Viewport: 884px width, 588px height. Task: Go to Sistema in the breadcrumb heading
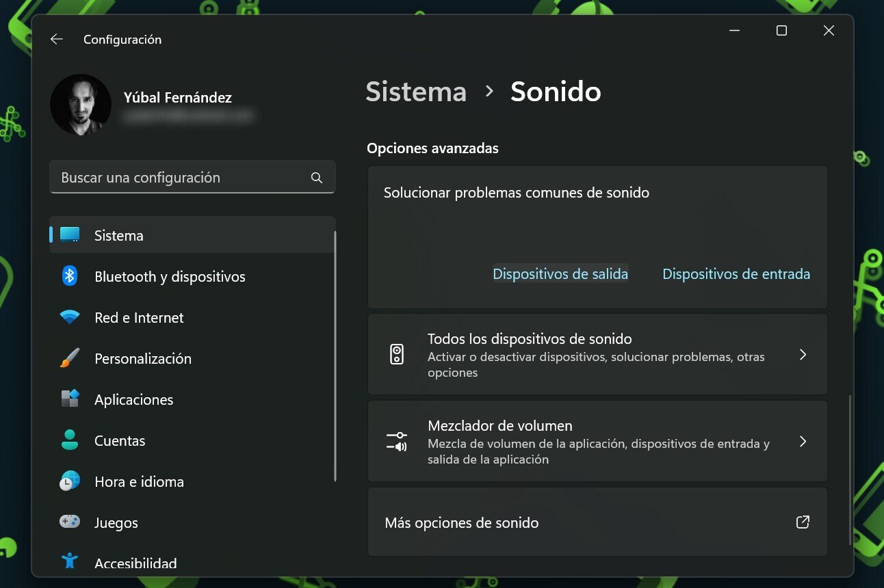pyautogui.click(x=416, y=92)
